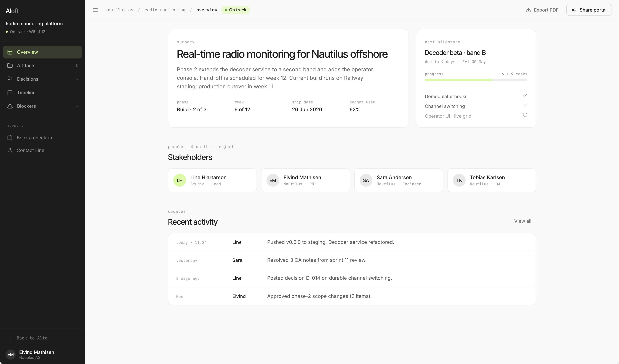Open Line Hjartarson stakeholder card
This screenshot has width=619, height=364.
tap(212, 180)
